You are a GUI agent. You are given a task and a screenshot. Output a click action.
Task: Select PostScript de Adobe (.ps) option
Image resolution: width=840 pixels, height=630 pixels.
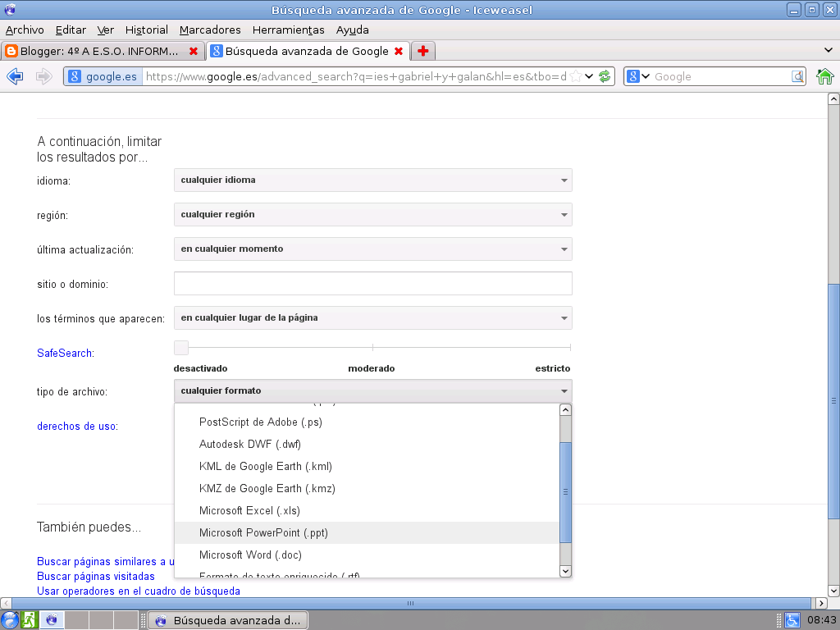(x=367, y=422)
